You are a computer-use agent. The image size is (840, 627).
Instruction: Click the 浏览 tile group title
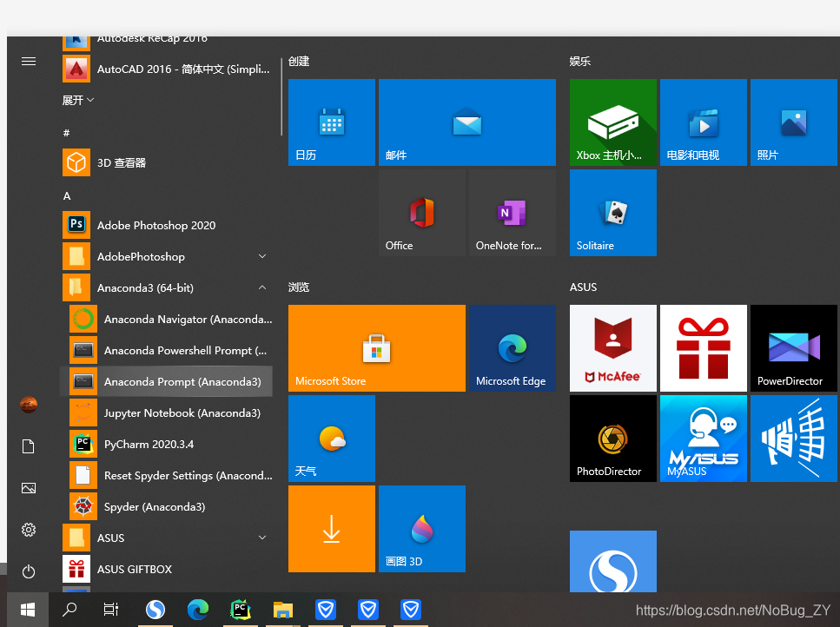(299, 287)
